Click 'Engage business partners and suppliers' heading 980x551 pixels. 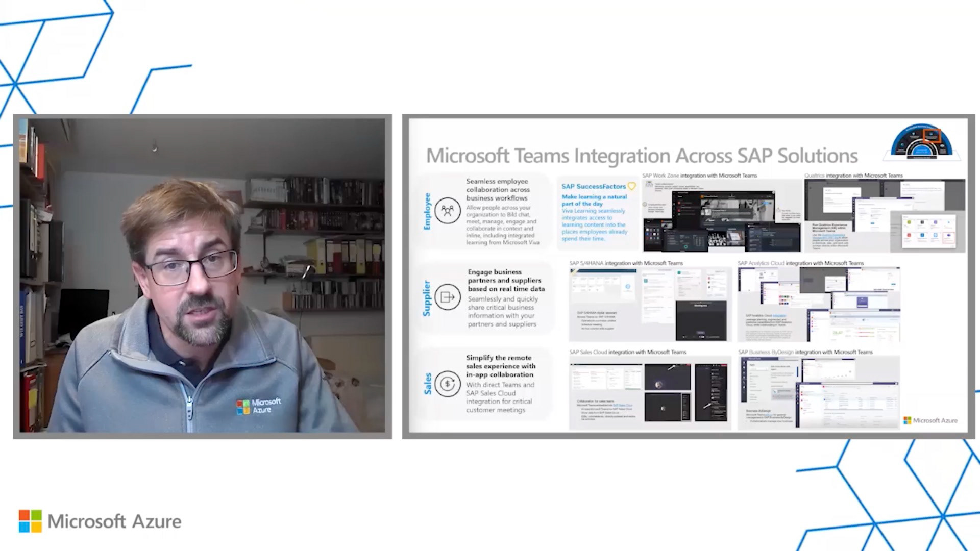point(506,280)
